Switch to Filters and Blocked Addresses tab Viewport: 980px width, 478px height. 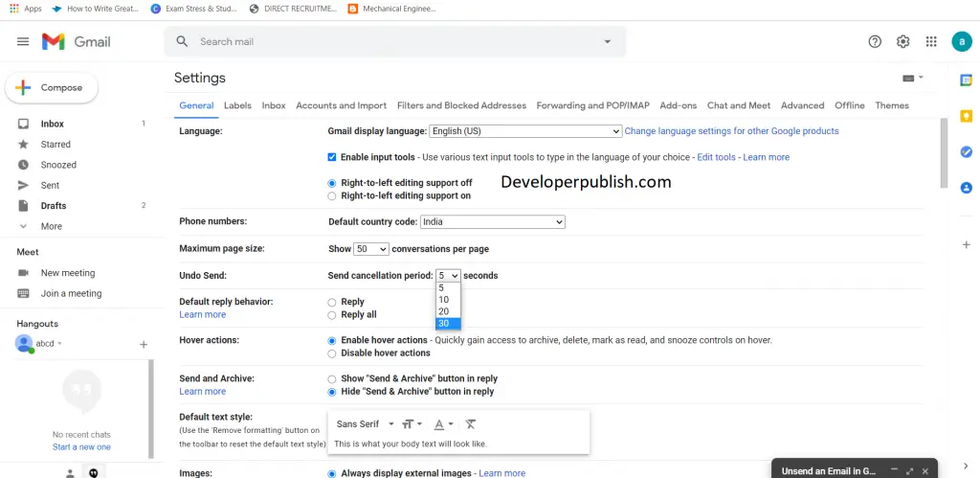coord(461,105)
